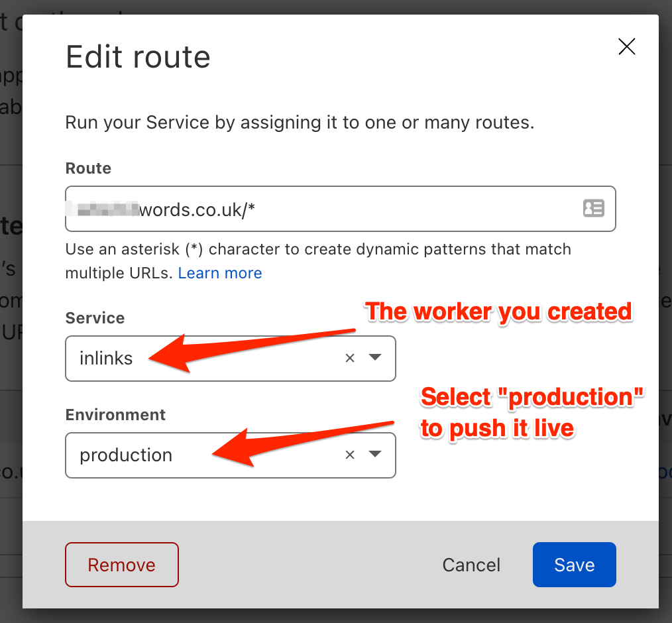The height and width of the screenshot is (623, 672).
Task: Clear the production Environment selection
Action: (x=350, y=455)
